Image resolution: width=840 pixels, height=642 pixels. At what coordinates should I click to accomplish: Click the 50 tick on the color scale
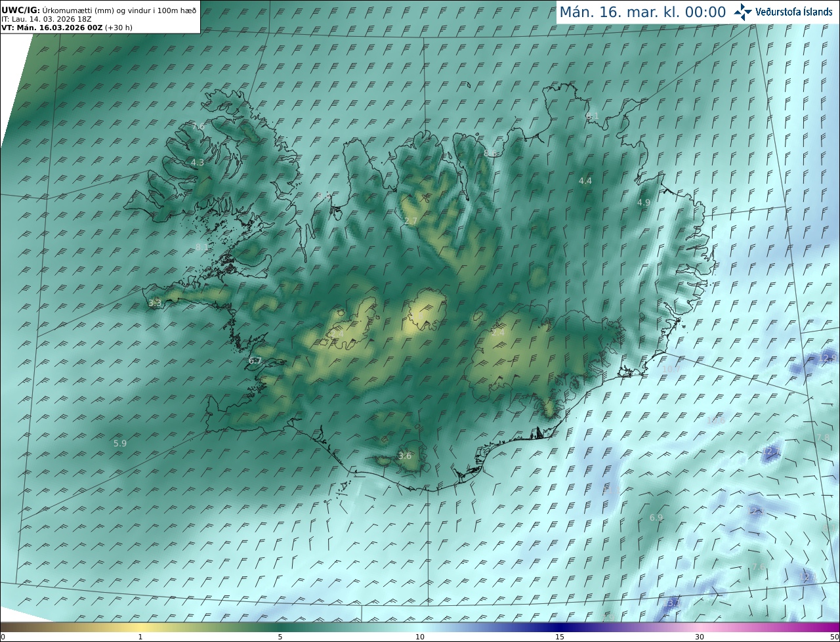point(835,637)
